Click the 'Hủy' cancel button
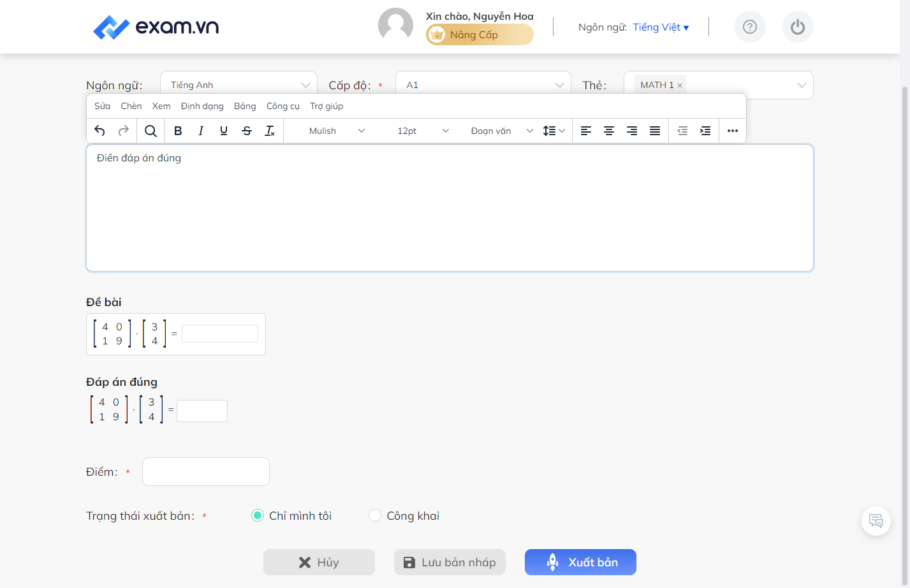 coord(319,562)
